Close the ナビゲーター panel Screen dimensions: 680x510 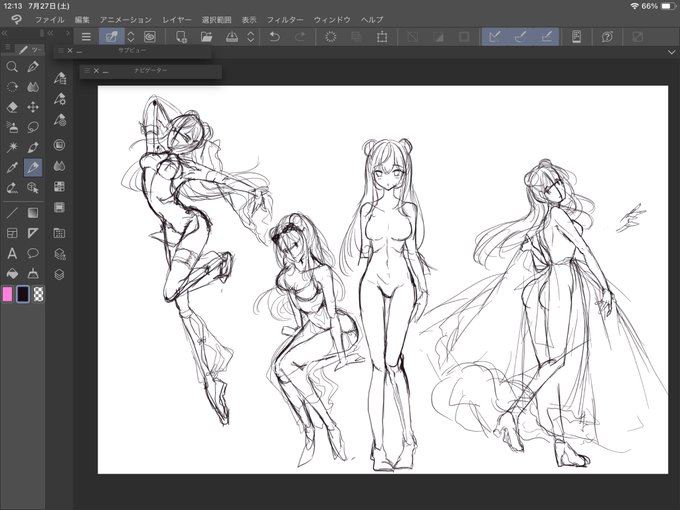[96, 70]
